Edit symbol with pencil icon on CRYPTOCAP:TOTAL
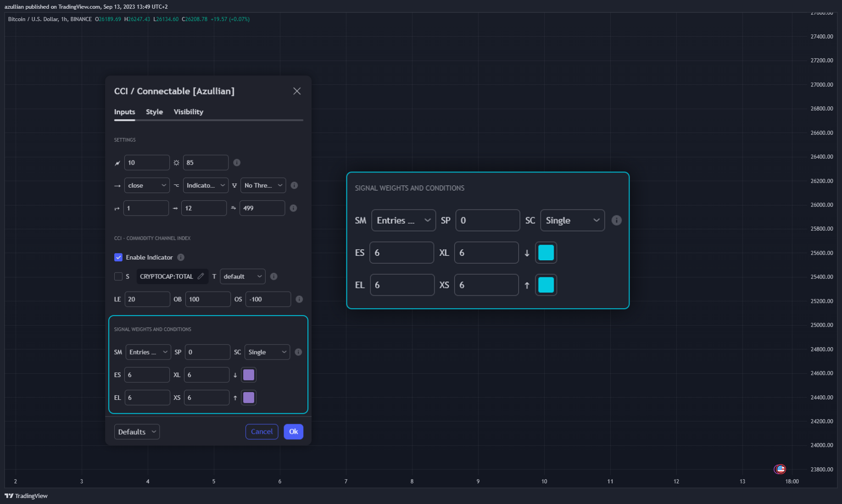The width and height of the screenshot is (842, 504). 201,276
